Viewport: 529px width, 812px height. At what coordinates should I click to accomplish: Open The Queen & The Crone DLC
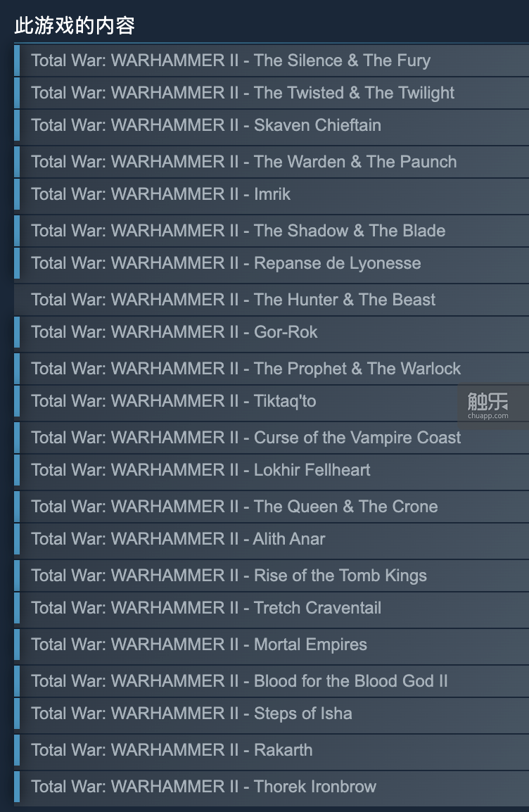(x=272, y=507)
